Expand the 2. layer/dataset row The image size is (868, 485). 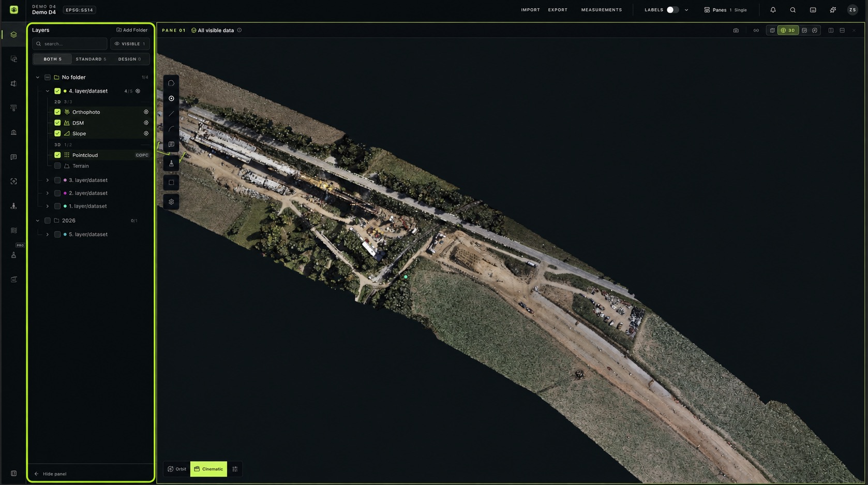point(48,193)
